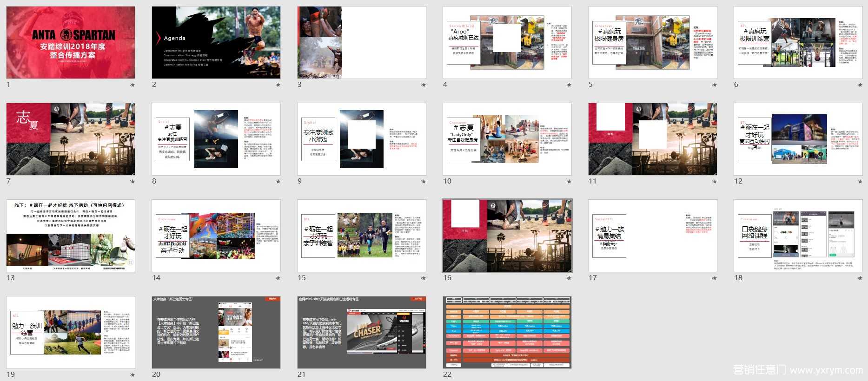
Task: Click animation star icon under slide 5
Action: click(715, 85)
